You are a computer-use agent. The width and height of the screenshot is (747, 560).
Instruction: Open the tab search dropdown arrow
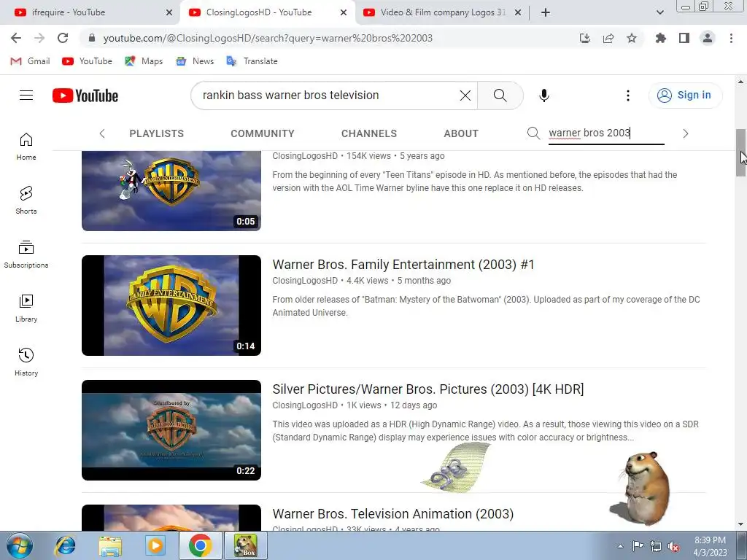659,12
